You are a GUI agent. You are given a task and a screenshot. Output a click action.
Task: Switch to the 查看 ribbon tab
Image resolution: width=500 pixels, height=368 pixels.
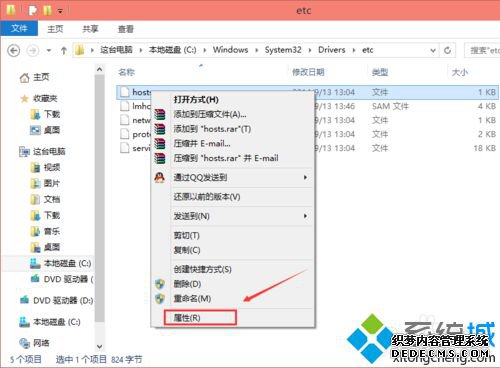(x=126, y=29)
